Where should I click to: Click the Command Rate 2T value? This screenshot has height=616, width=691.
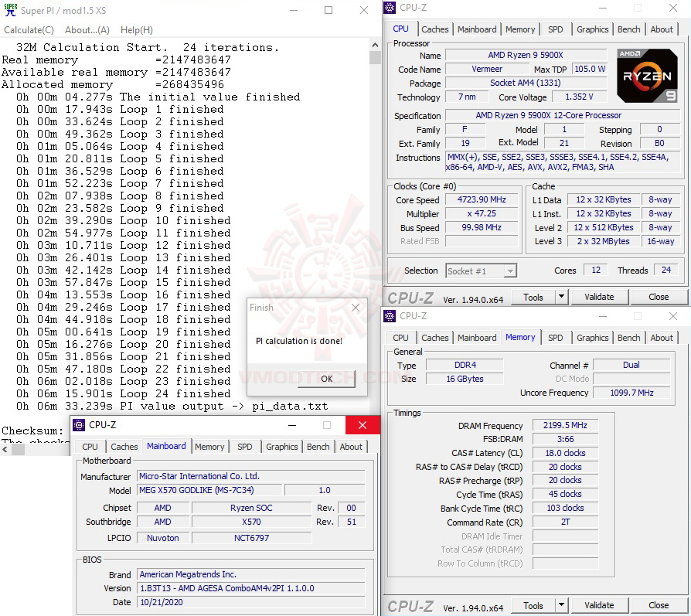click(x=565, y=522)
